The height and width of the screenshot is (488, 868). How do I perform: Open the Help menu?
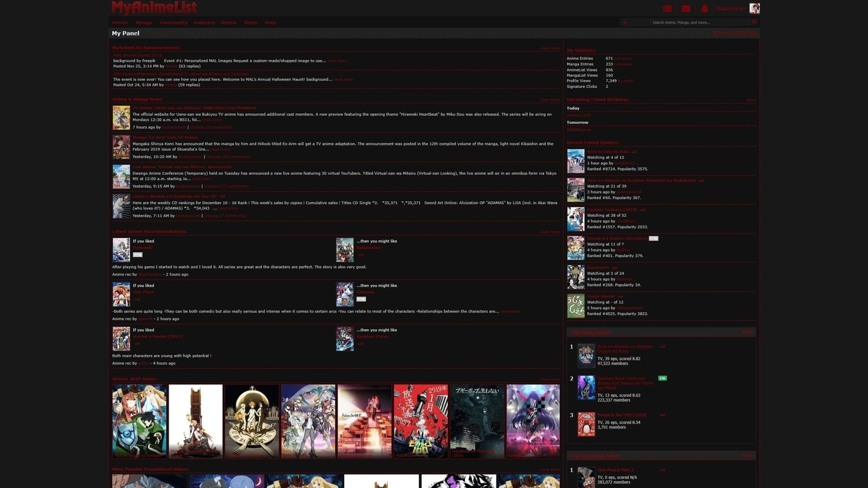point(270,23)
